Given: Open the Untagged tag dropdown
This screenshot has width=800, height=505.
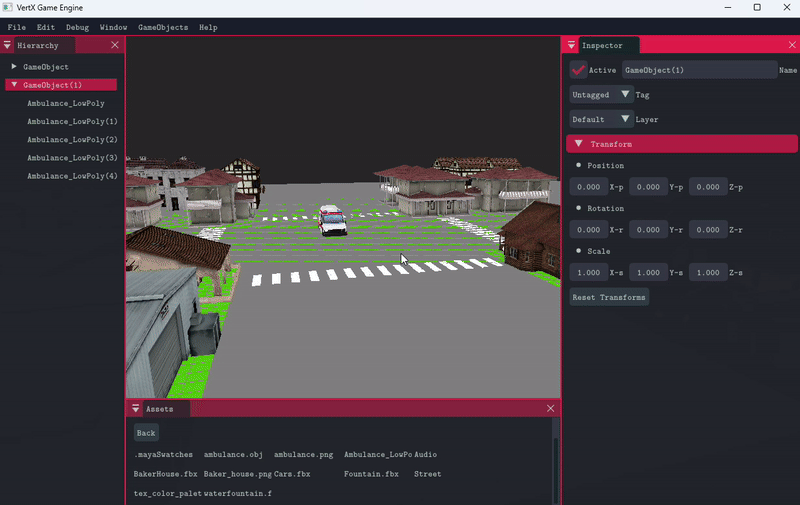Looking at the screenshot, I should (x=601, y=94).
